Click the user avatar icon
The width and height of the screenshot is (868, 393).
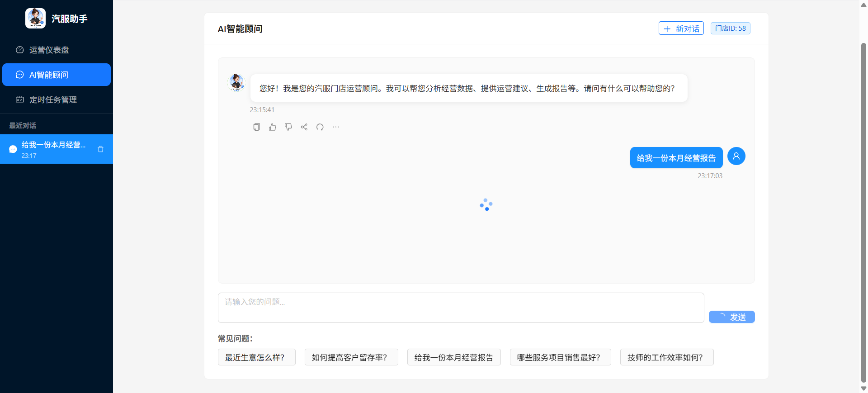[x=736, y=156]
